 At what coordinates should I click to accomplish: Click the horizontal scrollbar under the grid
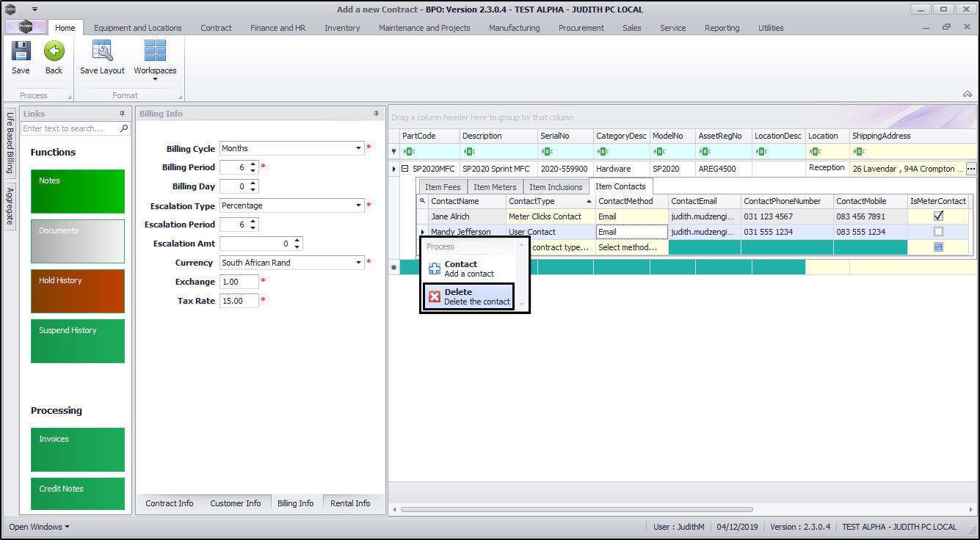pos(576,509)
